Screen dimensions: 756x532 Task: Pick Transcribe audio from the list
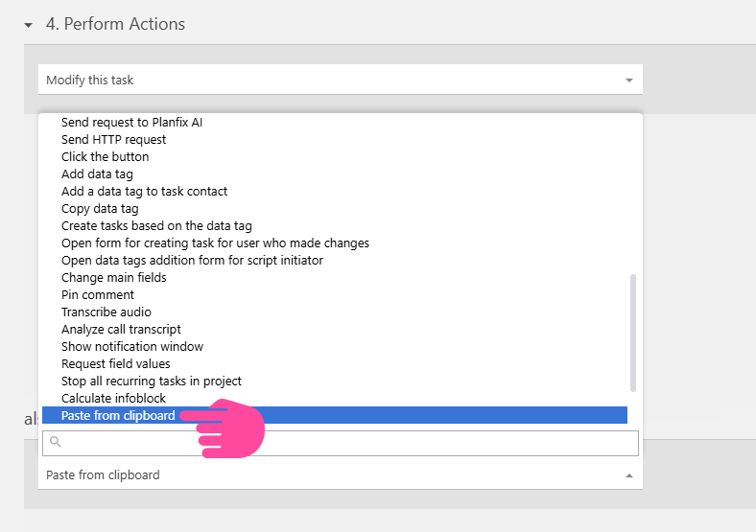pyautogui.click(x=106, y=312)
